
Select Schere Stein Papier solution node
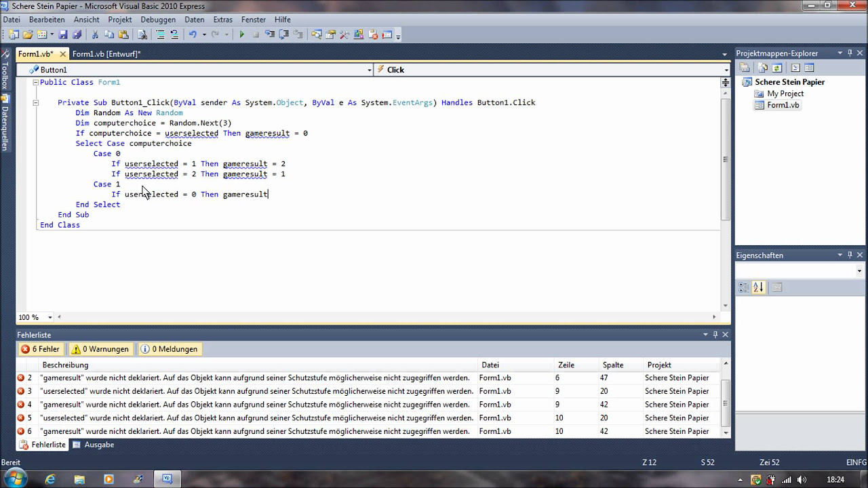click(x=790, y=82)
